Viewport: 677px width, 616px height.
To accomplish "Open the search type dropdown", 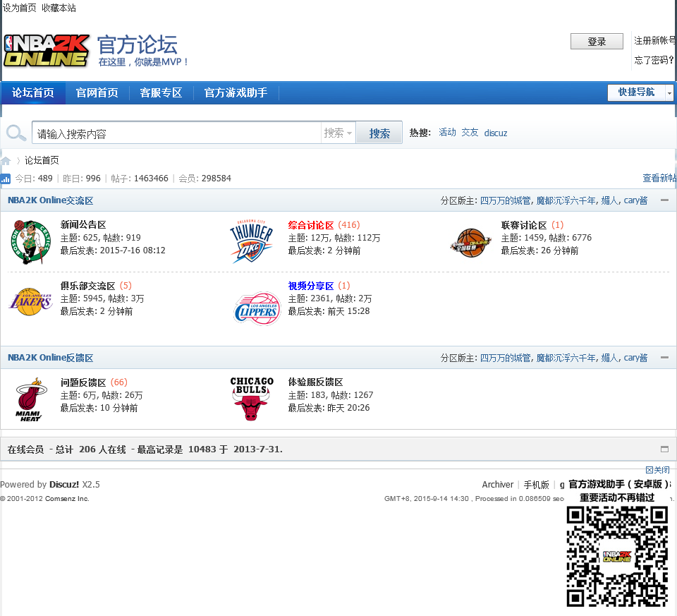I will click(x=338, y=133).
